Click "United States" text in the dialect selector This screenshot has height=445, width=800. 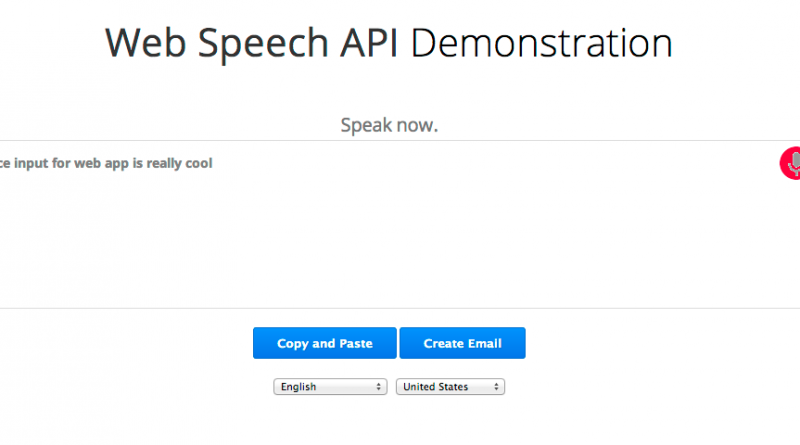[435, 386]
